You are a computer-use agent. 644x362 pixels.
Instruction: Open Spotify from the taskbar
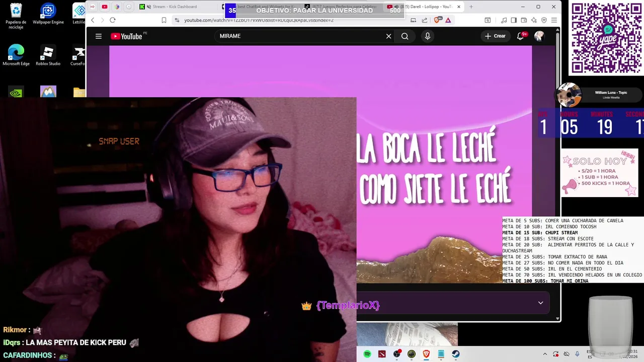coord(367,354)
